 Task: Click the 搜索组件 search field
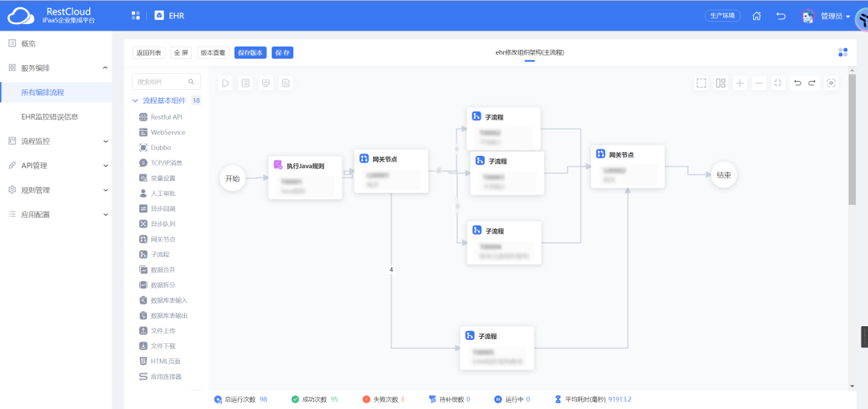(166, 82)
